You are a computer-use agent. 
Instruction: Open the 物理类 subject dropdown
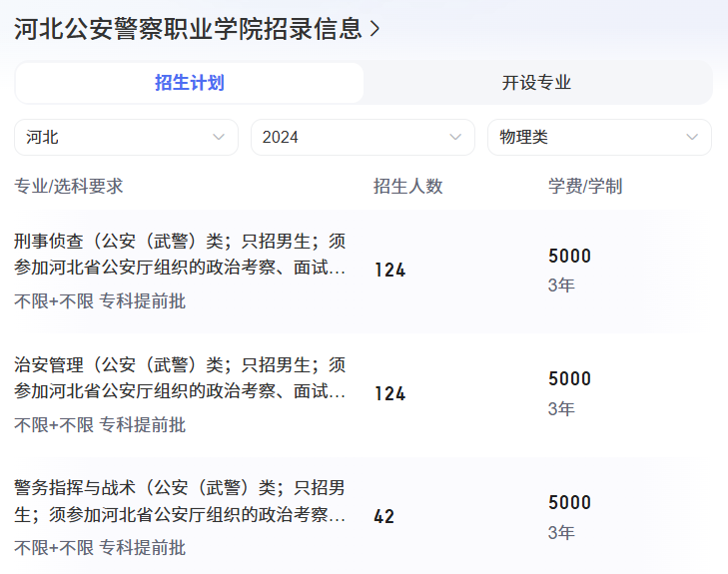click(x=599, y=138)
